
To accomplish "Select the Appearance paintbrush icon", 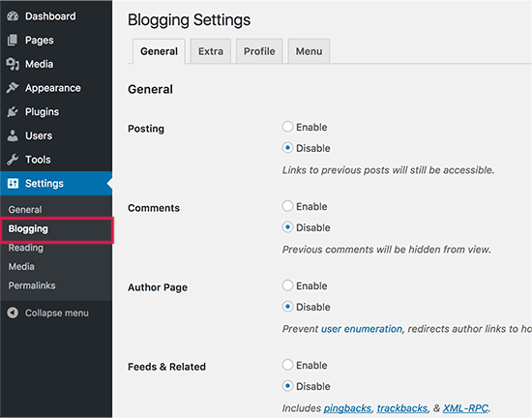I will [13, 87].
